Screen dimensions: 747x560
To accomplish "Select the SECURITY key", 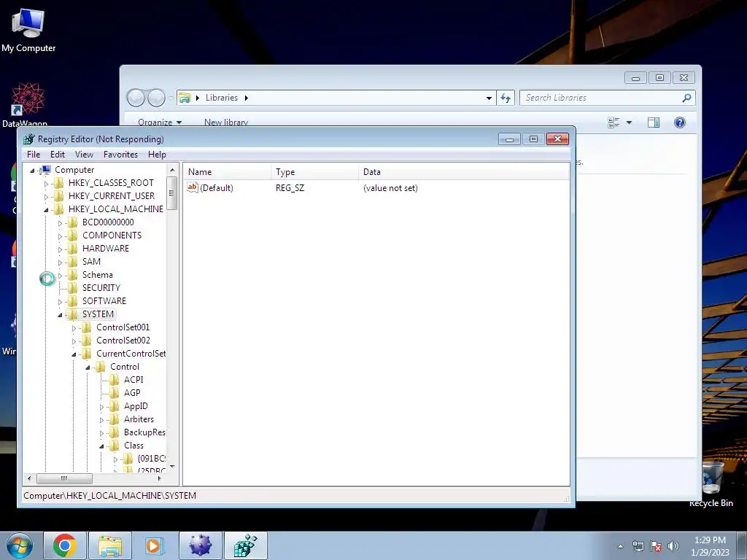I will tap(101, 287).
